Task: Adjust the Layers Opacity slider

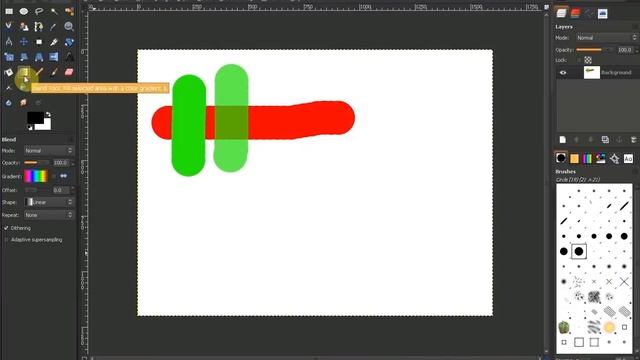Action: [x=594, y=50]
